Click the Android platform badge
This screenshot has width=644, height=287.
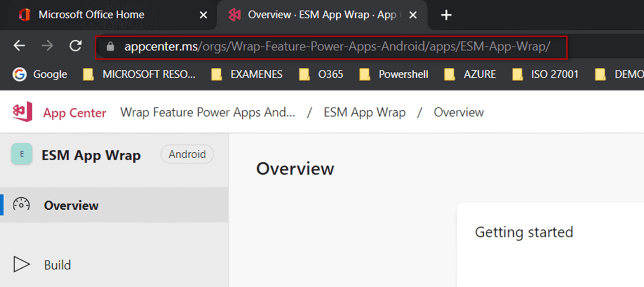tap(187, 155)
